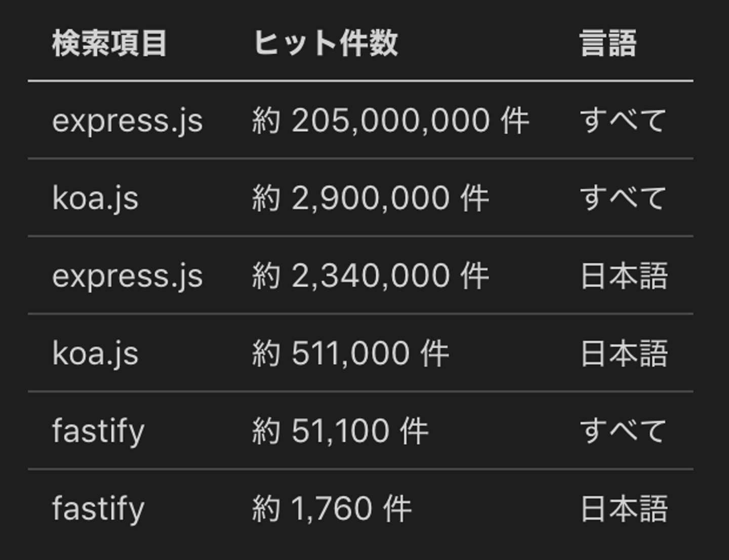Image resolution: width=729 pixels, height=560 pixels.
Task: Select koa.js cell in the 2,900,000 row
Action: 95,198
